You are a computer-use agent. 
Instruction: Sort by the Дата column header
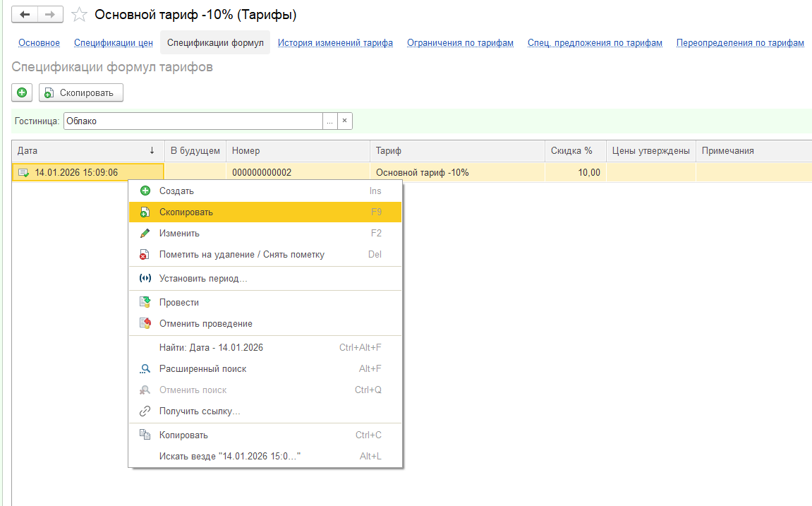(x=87, y=151)
